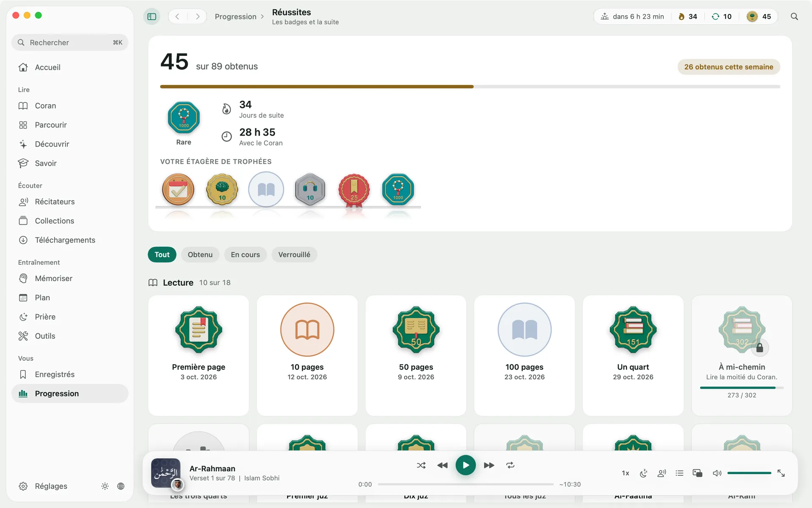Image resolution: width=812 pixels, height=508 pixels.
Task: Adjust the volume slider
Action: [749, 473]
